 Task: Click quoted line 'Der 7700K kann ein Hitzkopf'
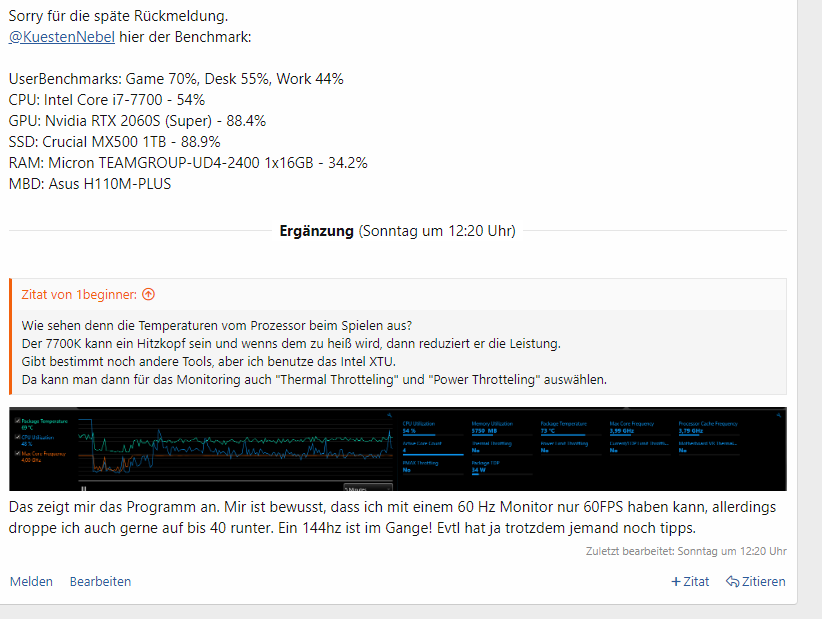[x=291, y=344]
